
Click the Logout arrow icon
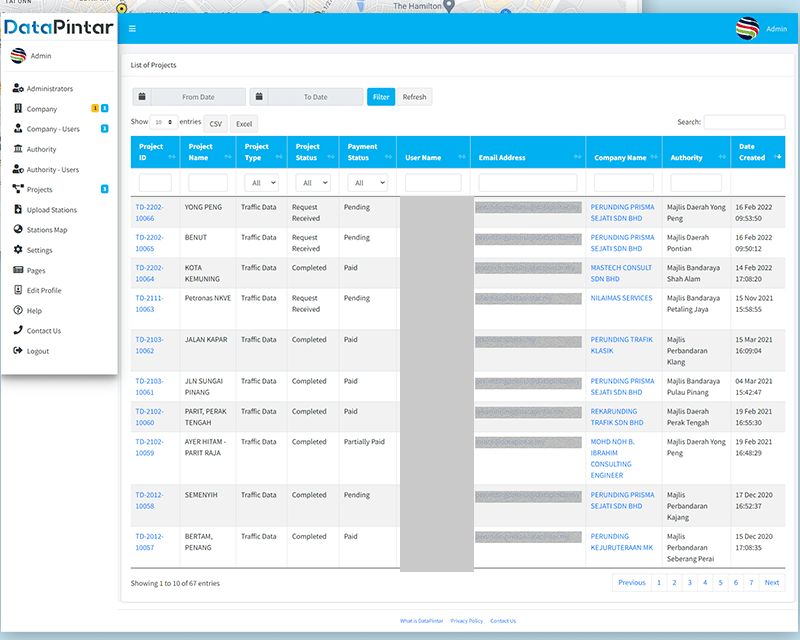click(18, 351)
